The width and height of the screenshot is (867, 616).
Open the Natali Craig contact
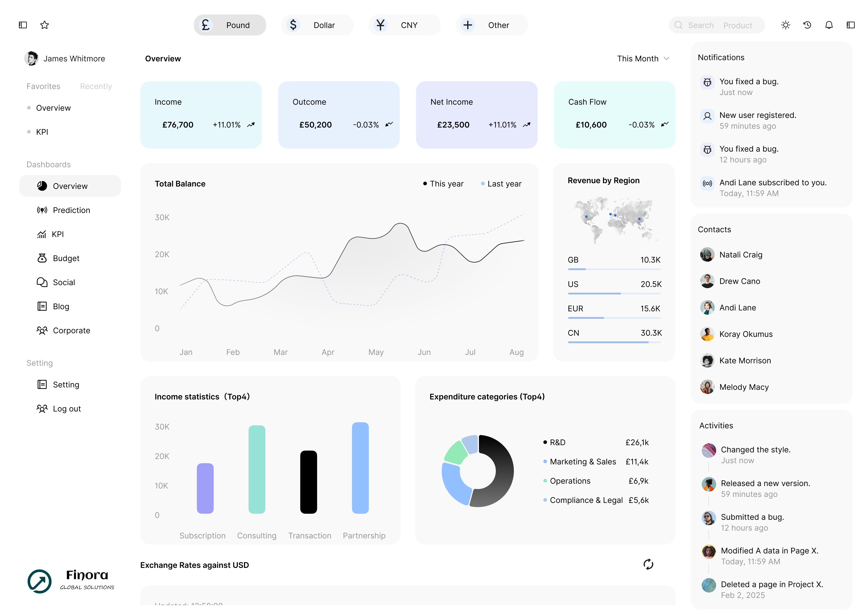[x=740, y=255]
